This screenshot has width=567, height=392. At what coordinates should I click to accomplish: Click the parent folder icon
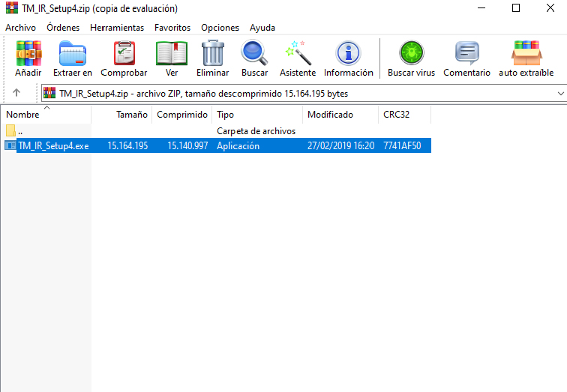tap(10, 130)
